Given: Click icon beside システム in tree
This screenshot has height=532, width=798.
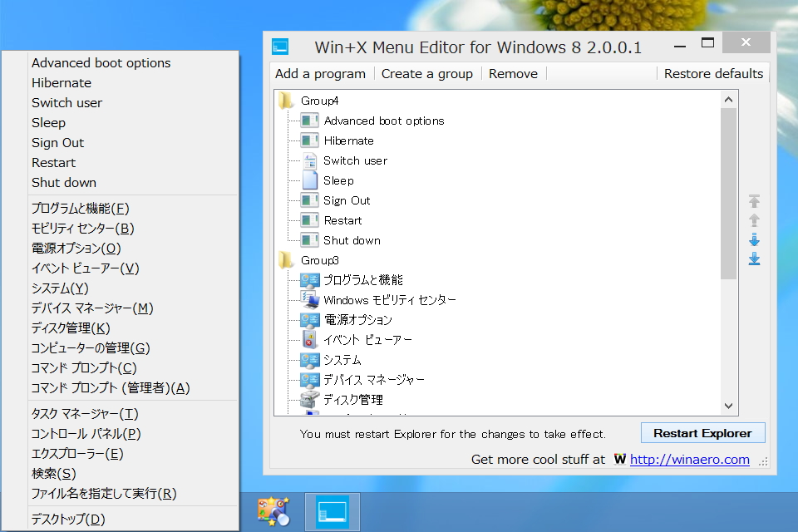Looking at the screenshot, I should coord(309,360).
